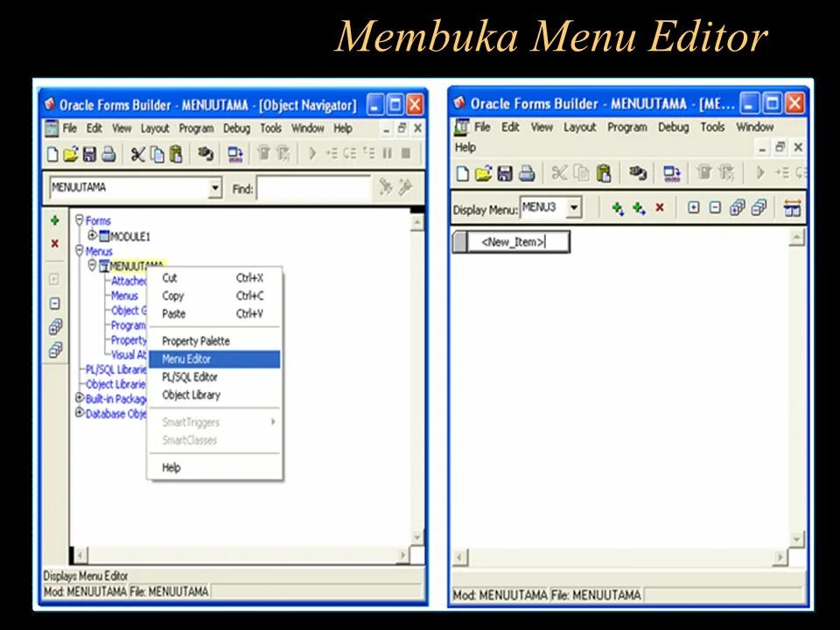This screenshot has width=840, height=630.
Task: Collapse the MENUUTAMA tree node
Action: point(92,265)
